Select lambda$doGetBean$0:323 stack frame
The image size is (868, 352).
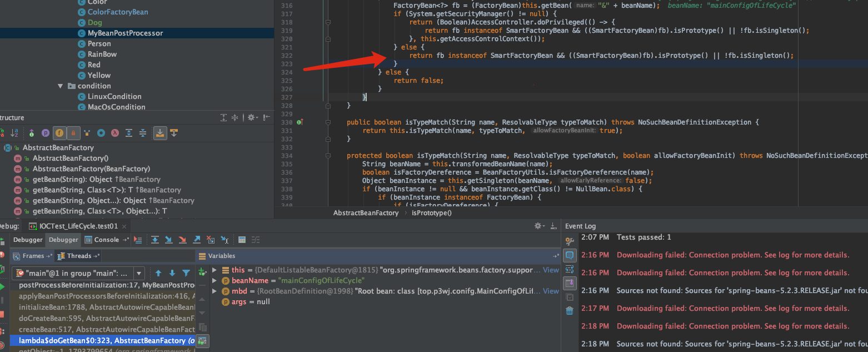tap(102, 340)
